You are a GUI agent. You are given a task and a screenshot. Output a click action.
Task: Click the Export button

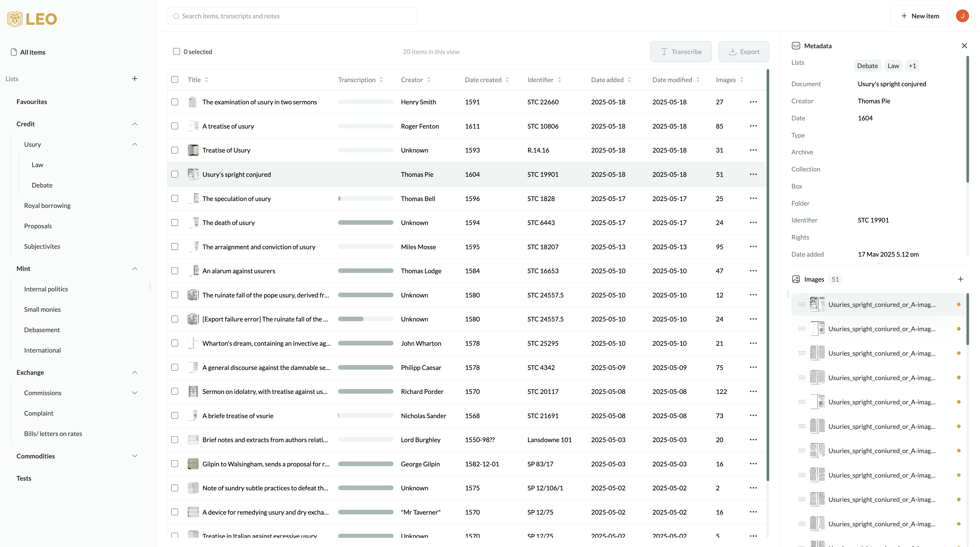click(743, 52)
